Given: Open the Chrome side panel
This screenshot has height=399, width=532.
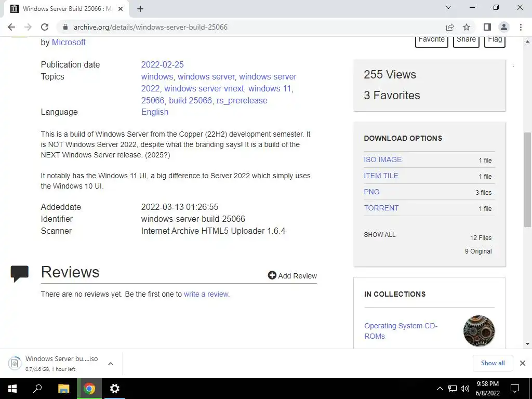Looking at the screenshot, I should point(487,27).
